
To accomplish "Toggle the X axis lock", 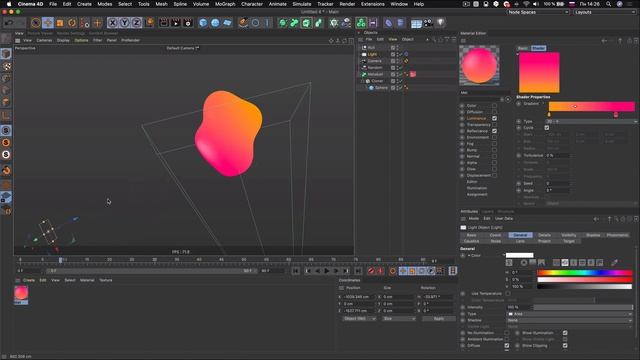I will [113, 23].
